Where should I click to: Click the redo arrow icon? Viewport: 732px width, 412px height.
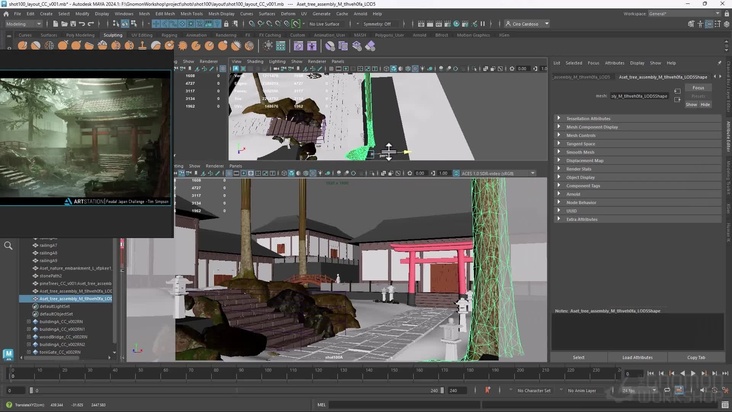pos(91,24)
